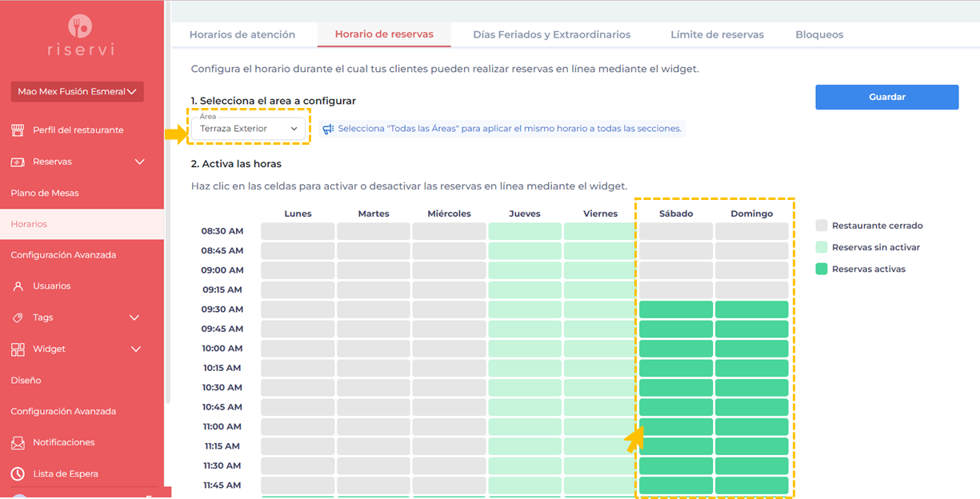The image size is (980, 499).
Task: Click the Jueves column header
Action: [x=525, y=214]
